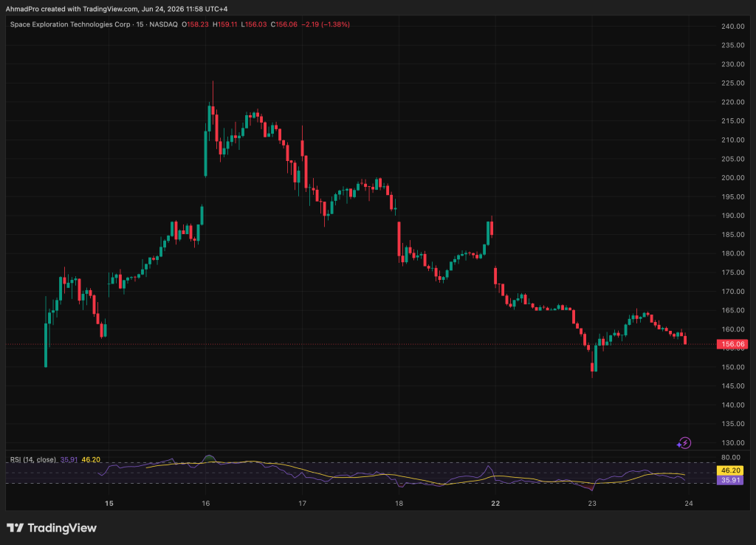
Task: Click the date label 17 on time axis
Action: tap(302, 504)
